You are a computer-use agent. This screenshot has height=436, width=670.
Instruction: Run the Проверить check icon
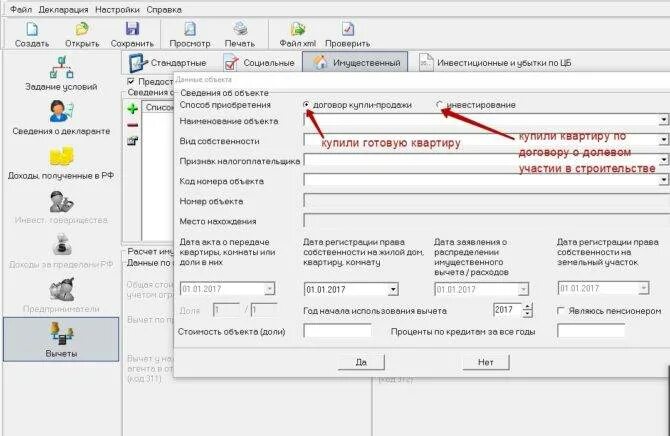pos(347,29)
